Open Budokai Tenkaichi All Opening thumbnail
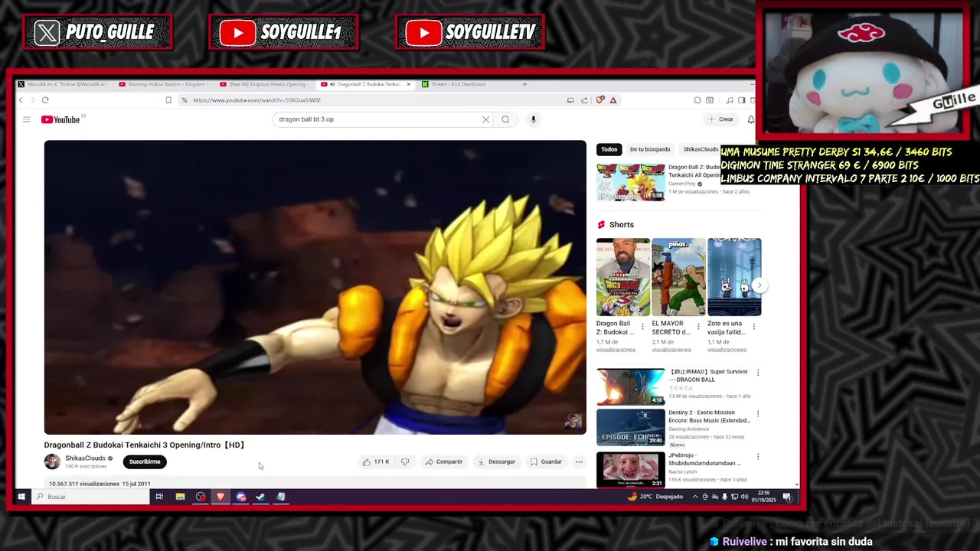 coord(631,181)
